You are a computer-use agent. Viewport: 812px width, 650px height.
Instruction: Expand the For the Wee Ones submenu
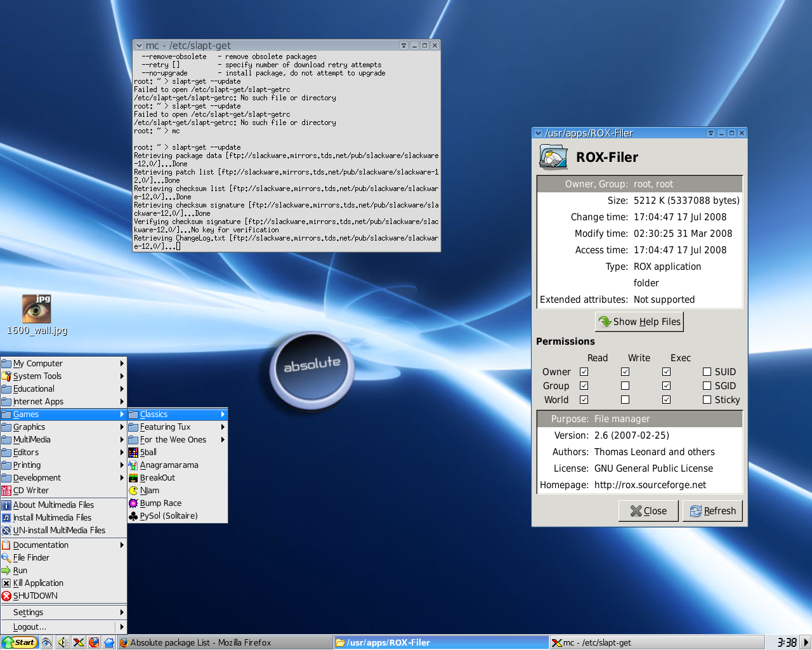178,440
